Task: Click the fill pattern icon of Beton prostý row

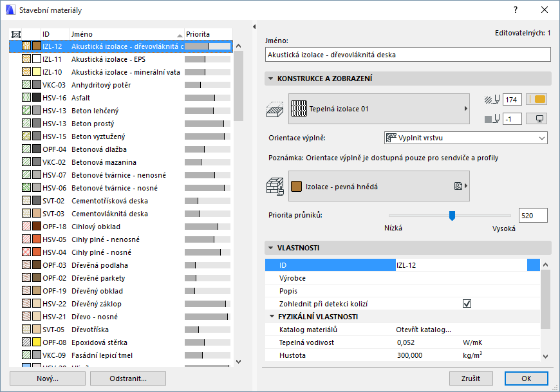Action: [26, 123]
